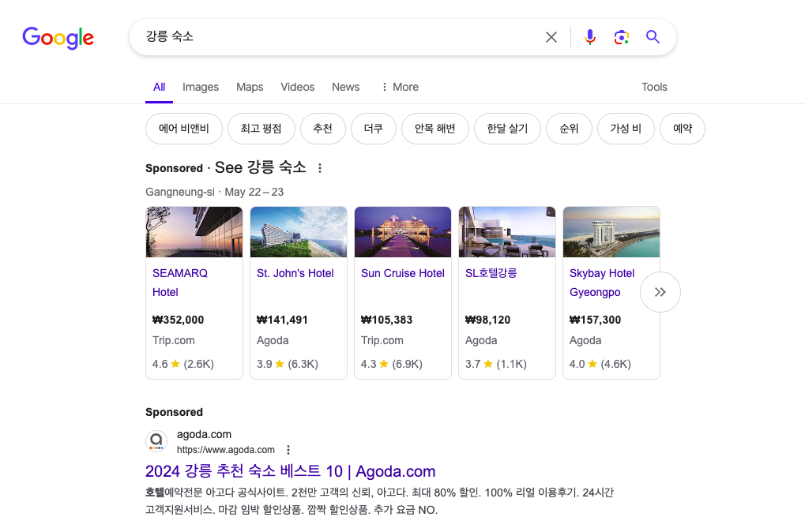The height and width of the screenshot is (532, 805).
Task: Select the 안목 해변 filter chip
Action: (x=434, y=128)
